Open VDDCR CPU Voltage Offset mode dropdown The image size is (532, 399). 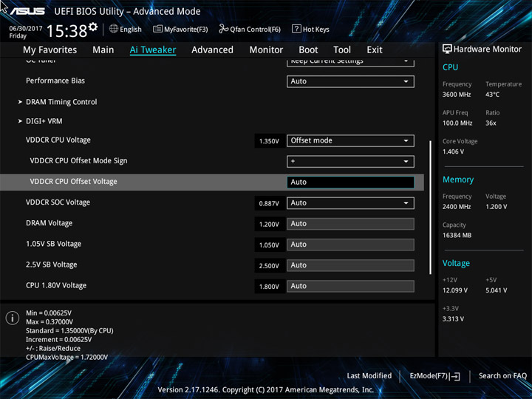[350, 141]
